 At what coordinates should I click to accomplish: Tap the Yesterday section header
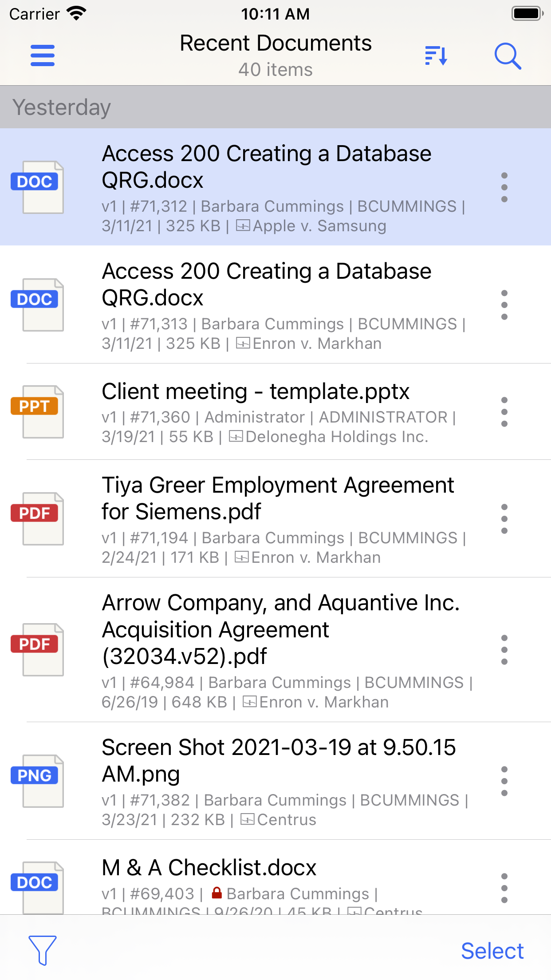coord(275,107)
